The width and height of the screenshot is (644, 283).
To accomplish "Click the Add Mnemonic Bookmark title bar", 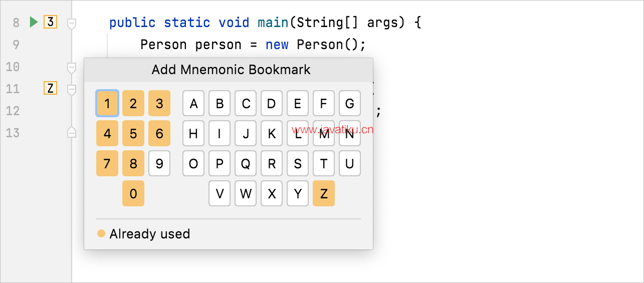I will pyautogui.click(x=229, y=70).
